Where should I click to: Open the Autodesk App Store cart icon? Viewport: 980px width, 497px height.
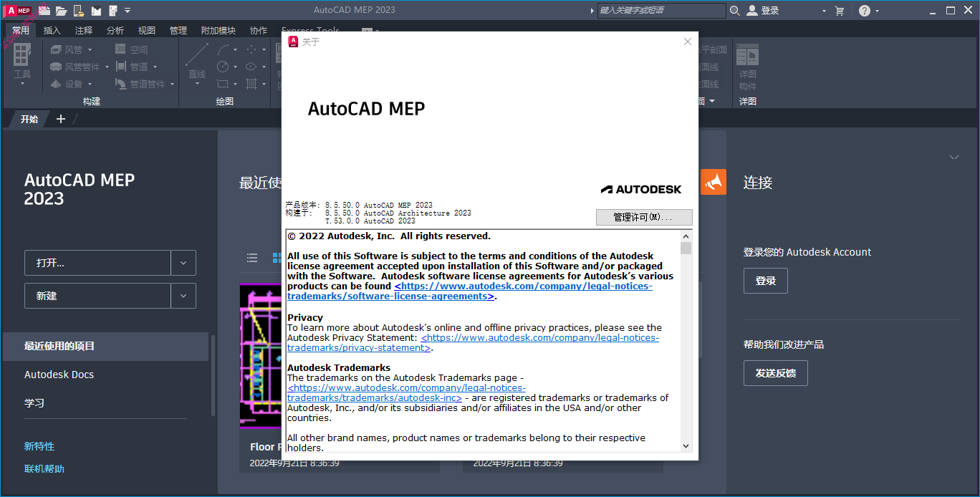coord(840,10)
